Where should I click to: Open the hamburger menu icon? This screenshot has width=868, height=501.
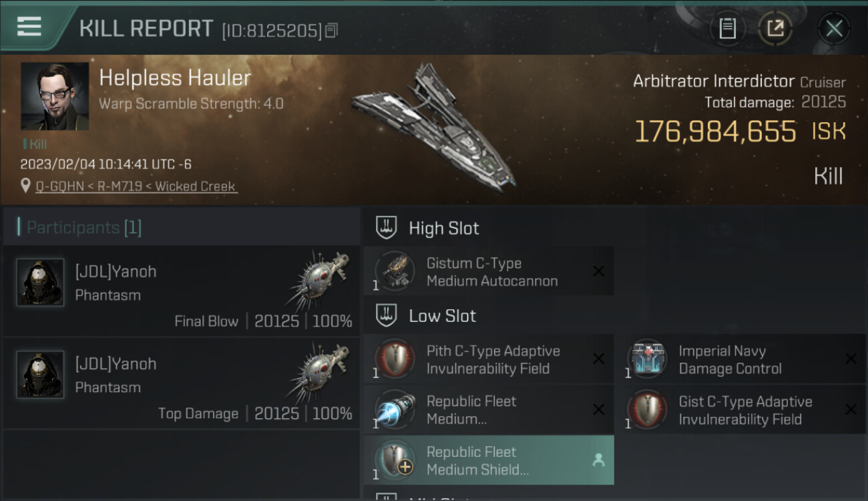pos(29,27)
